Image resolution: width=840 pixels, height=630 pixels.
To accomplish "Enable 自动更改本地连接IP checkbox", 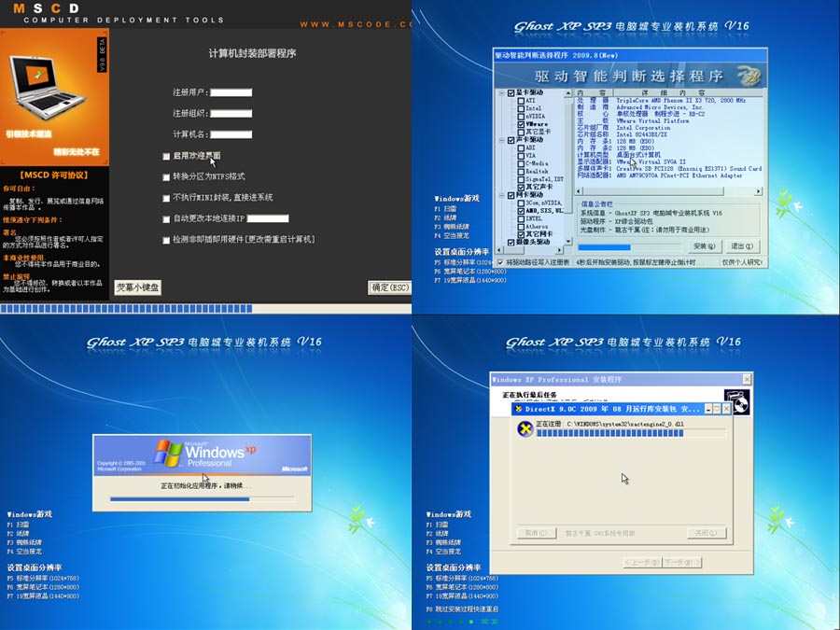I will [166, 218].
